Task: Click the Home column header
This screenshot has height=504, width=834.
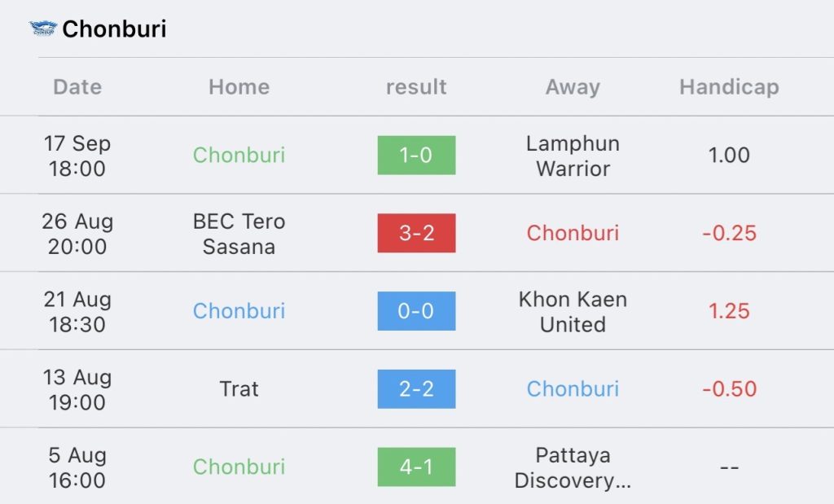Action: click(x=239, y=86)
